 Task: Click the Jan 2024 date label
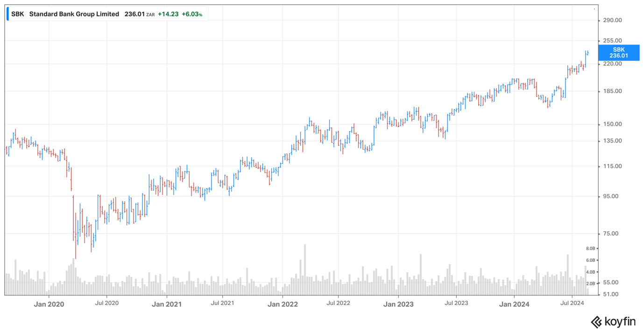coord(514,304)
